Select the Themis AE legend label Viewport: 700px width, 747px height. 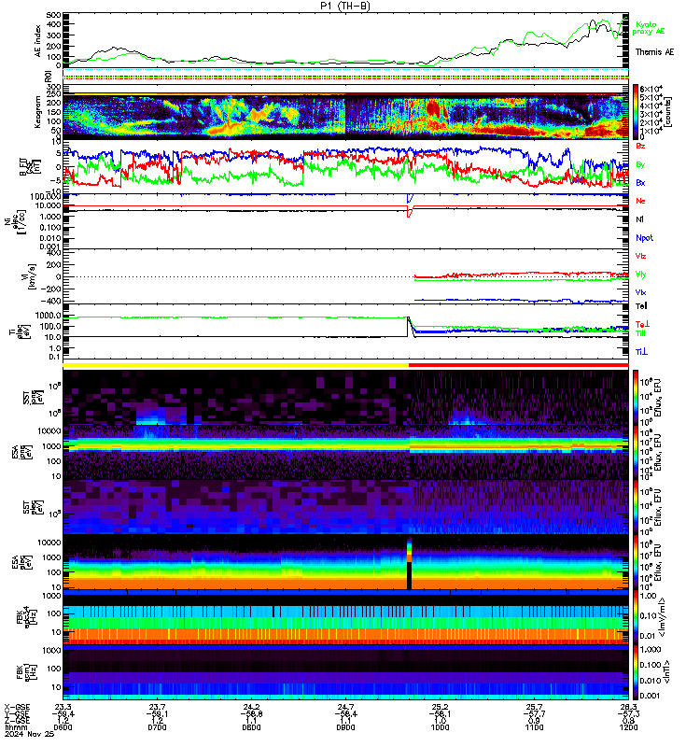click(654, 52)
